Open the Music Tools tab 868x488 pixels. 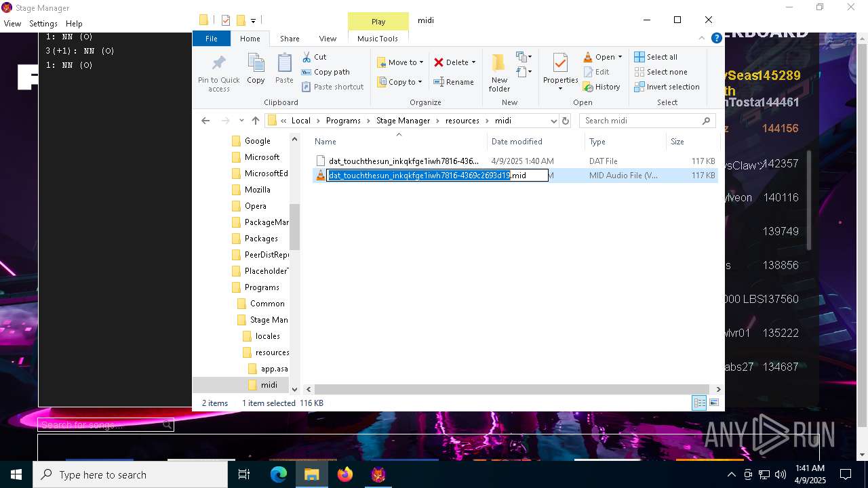tap(378, 39)
